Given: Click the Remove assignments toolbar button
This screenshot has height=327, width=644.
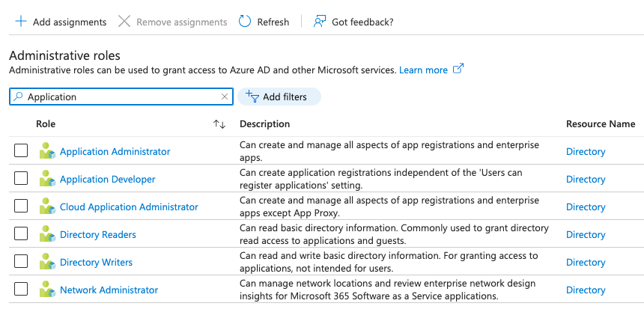Looking at the screenshot, I should coord(173,22).
